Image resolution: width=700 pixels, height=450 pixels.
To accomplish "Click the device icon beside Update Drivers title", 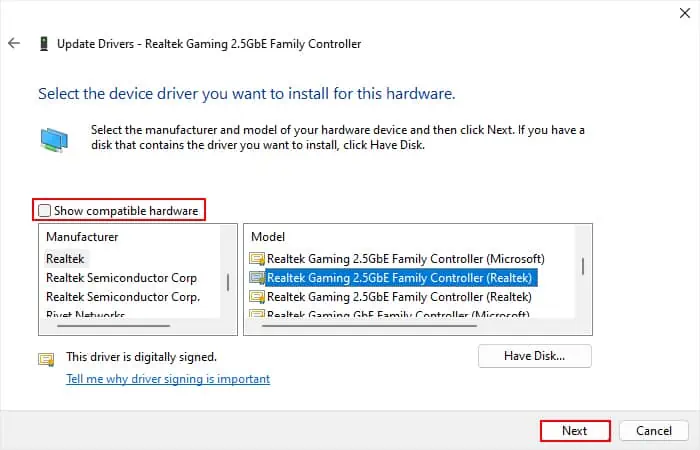I will (43, 44).
